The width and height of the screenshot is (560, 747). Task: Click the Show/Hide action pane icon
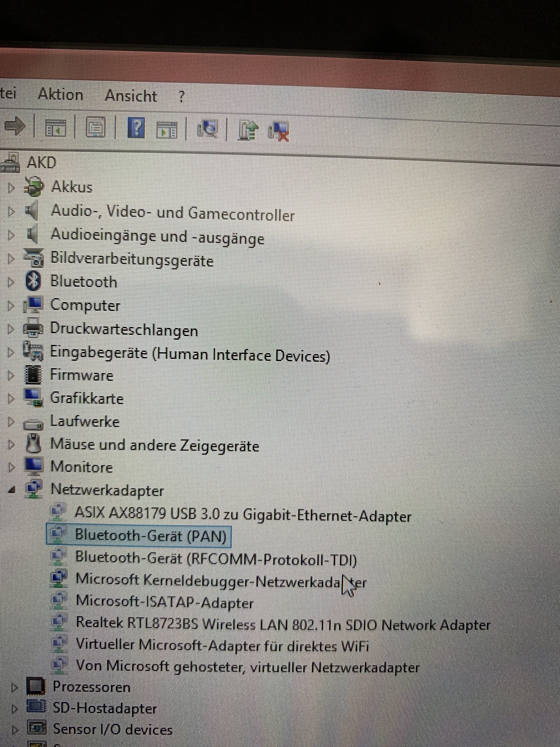click(x=167, y=130)
